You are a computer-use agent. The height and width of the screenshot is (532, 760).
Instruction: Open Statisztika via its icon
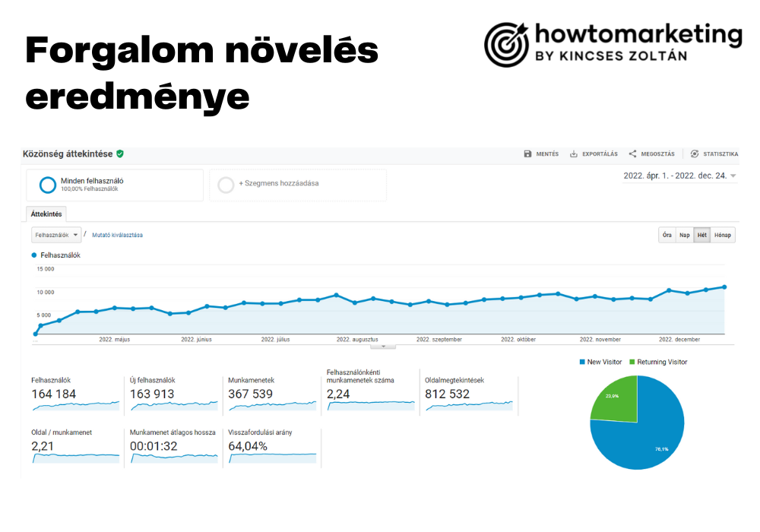coord(694,154)
